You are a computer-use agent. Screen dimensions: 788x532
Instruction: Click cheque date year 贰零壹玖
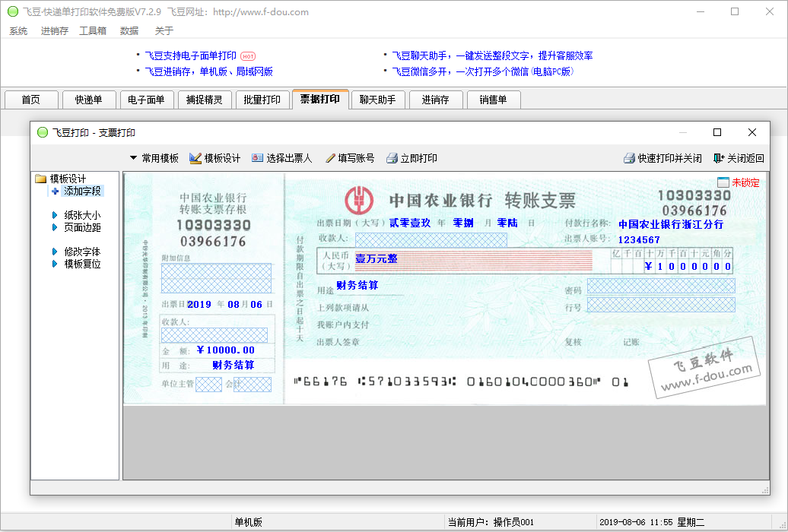tap(410, 223)
